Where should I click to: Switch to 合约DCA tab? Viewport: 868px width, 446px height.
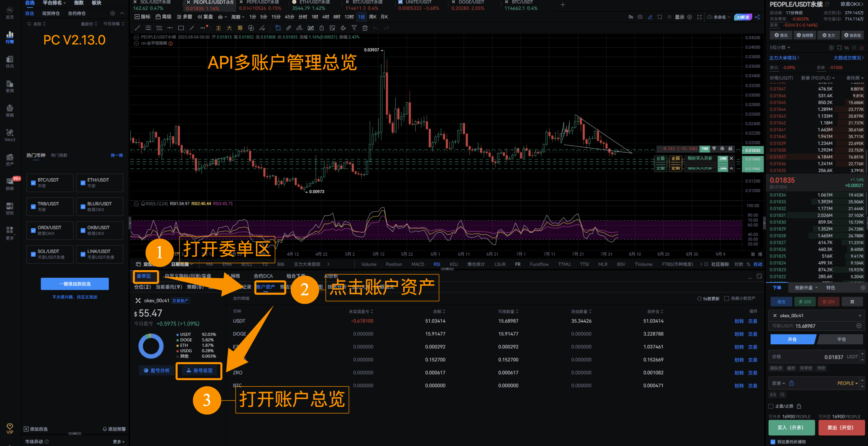coord(263,276)
